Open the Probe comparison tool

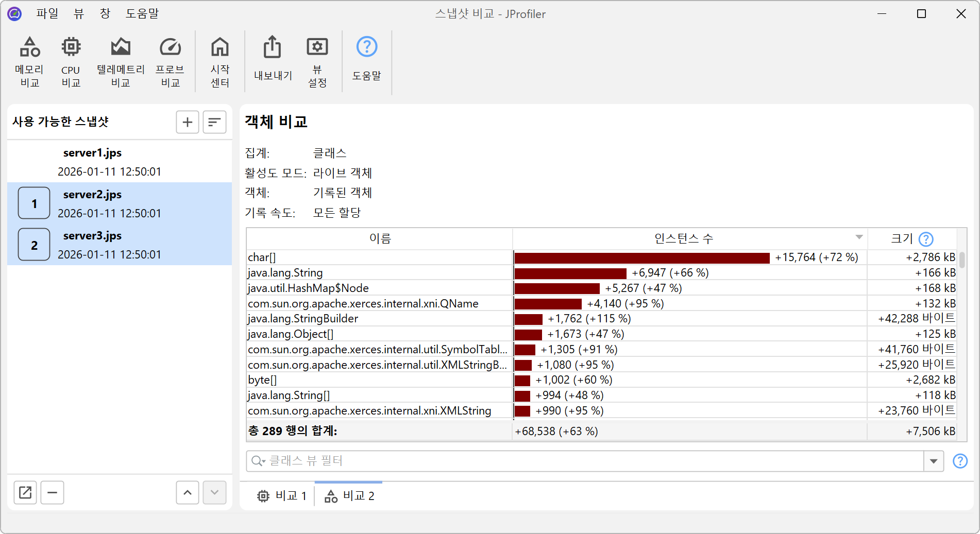coord(170,61)
